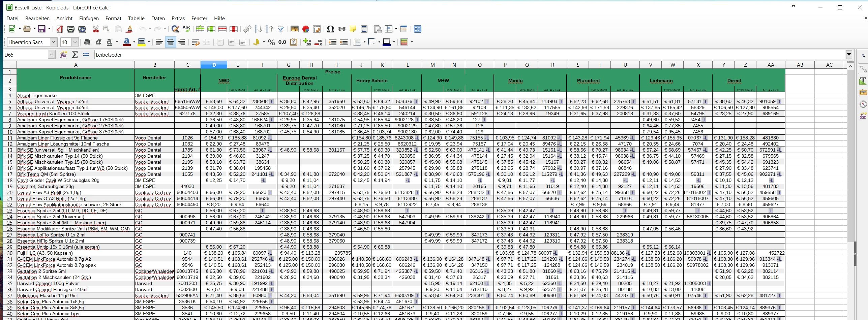Add a decimal place
868x320 pixels.
307,42
